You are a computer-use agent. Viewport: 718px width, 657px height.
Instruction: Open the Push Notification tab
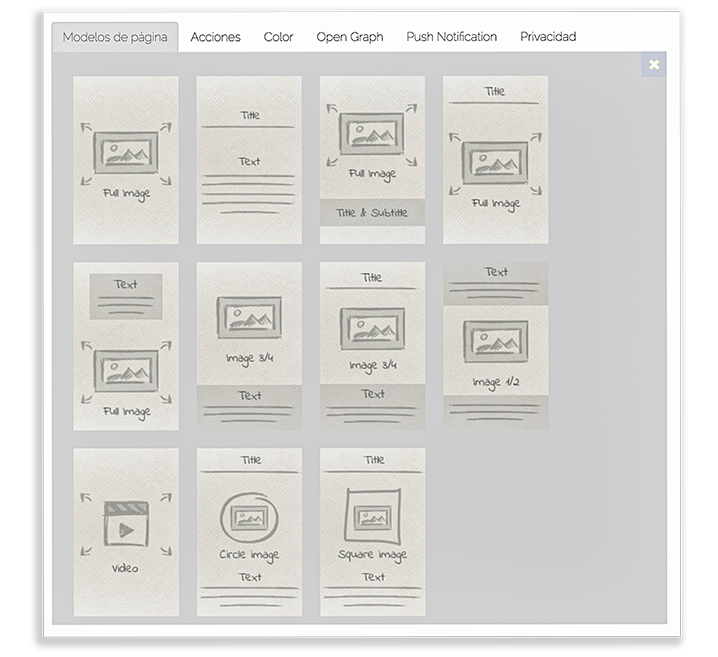451,37
